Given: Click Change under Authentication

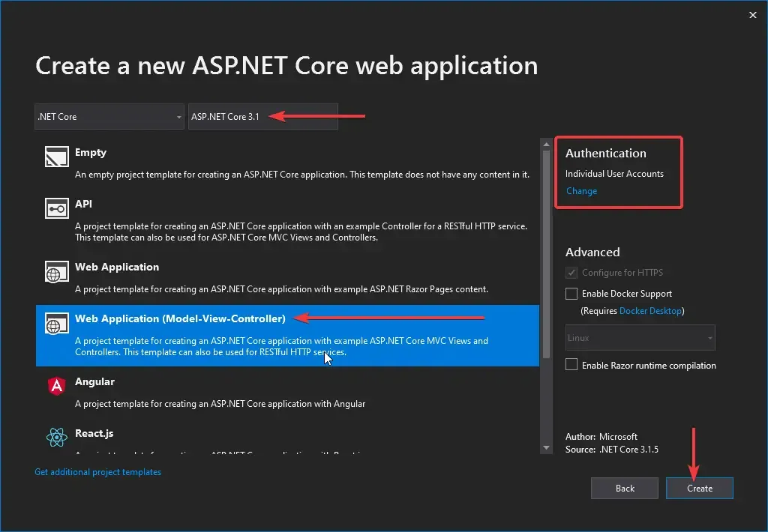Looking at the screenshot, I should coord(581,190).
